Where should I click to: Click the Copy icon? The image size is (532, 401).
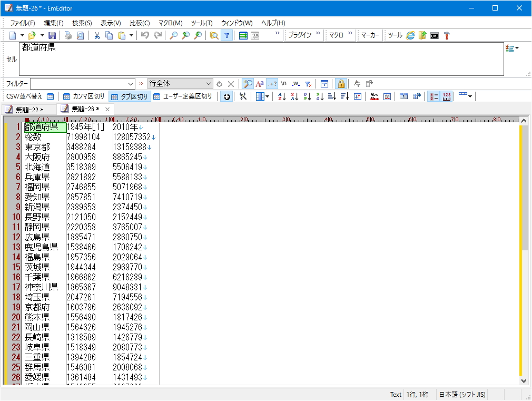(x=109, y=35)
